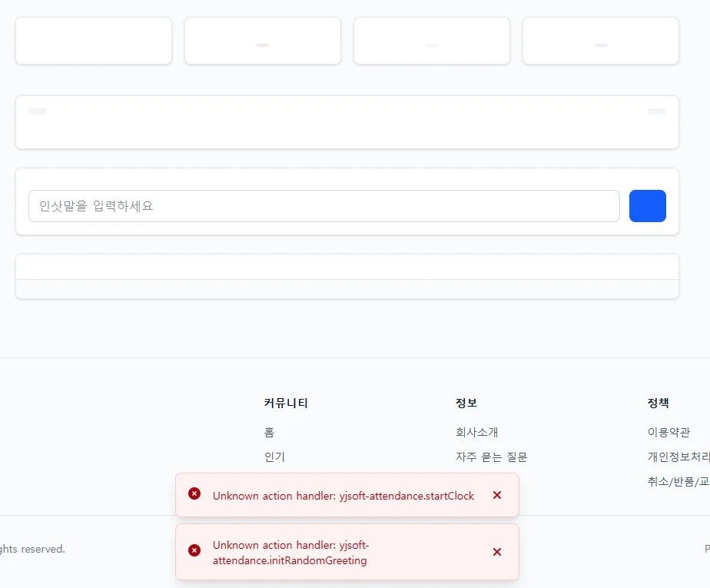This screenshot has width=710, height=588.
Task: Open the 회사소개 footer link
Action: 477,432
